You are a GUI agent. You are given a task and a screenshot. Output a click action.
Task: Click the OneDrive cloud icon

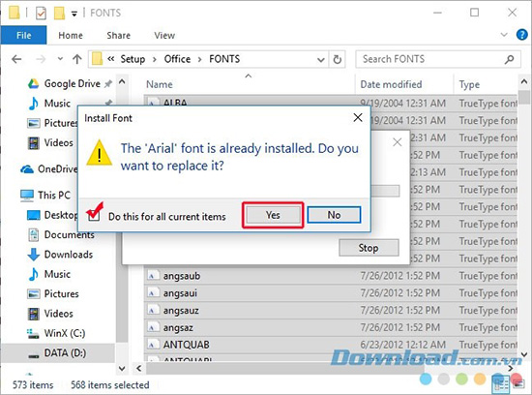[x=27, y=168]
